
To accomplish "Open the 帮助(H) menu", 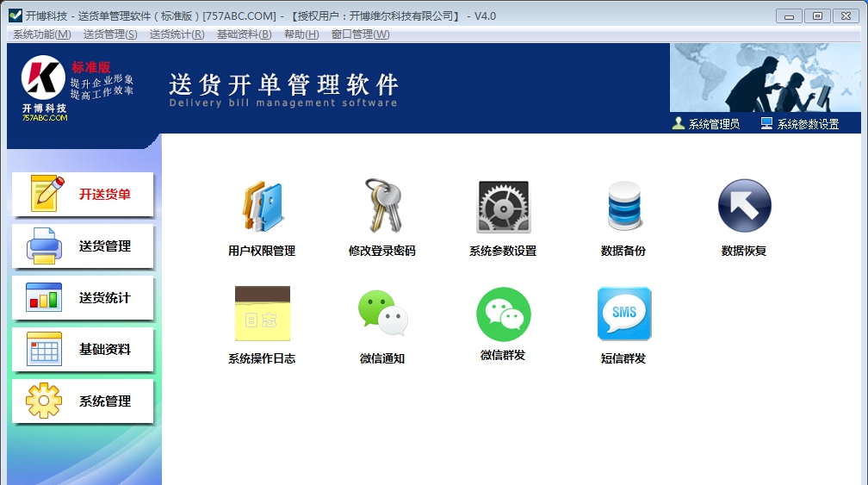I will click(x=301, y=34).
